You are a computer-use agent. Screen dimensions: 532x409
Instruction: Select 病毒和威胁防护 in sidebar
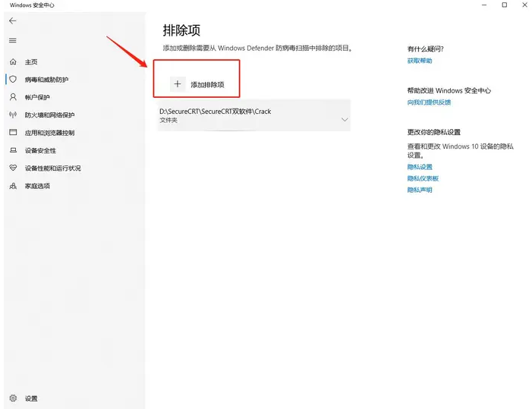pyautogui.click(x=46, y=80)
